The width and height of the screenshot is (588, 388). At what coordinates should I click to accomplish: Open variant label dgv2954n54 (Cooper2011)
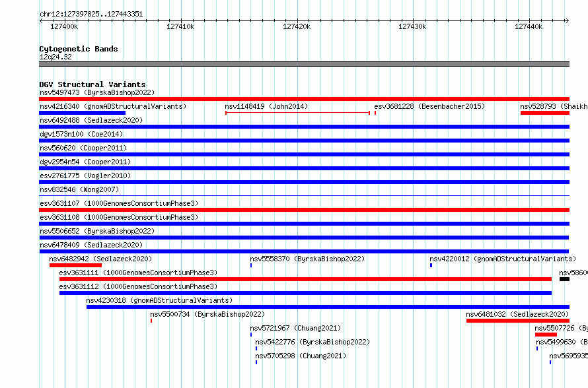tap(85, 162)
